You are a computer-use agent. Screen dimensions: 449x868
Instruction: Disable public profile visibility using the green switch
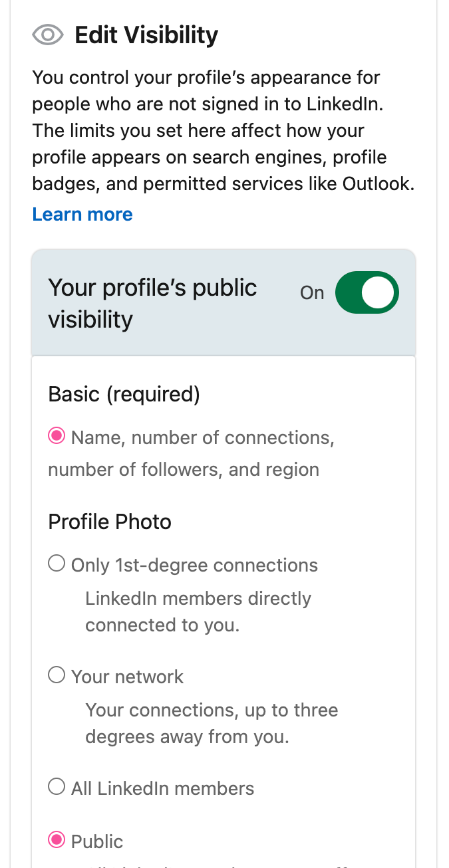click(x=367, y=292)
